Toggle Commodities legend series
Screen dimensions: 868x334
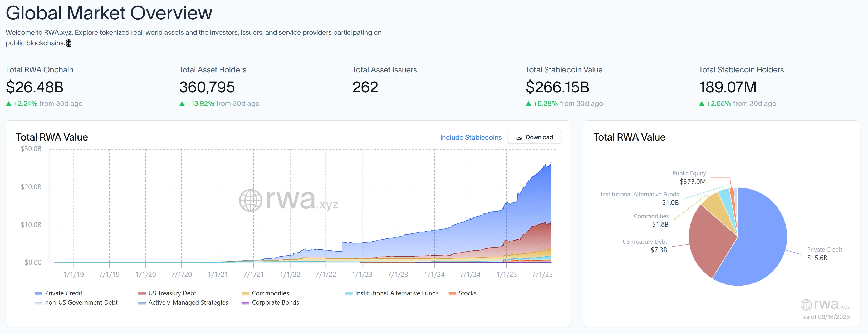tap(270, 293)
